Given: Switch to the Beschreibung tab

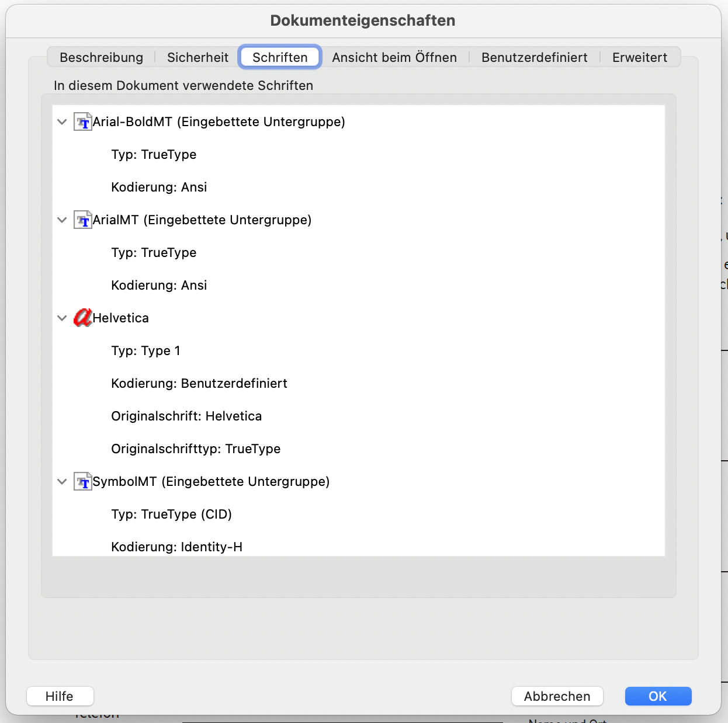Looking at the screenshot, I should click(101, 57).
